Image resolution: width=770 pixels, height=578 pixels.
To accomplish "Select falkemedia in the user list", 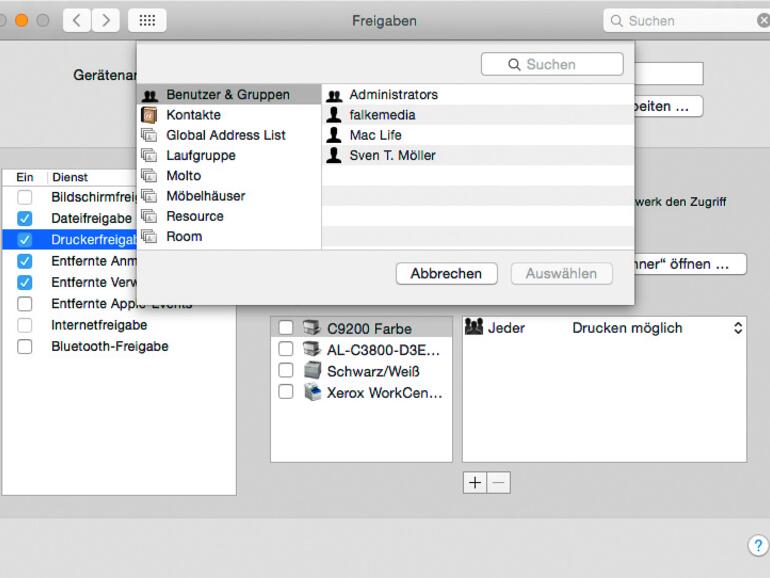I will 477,115.
